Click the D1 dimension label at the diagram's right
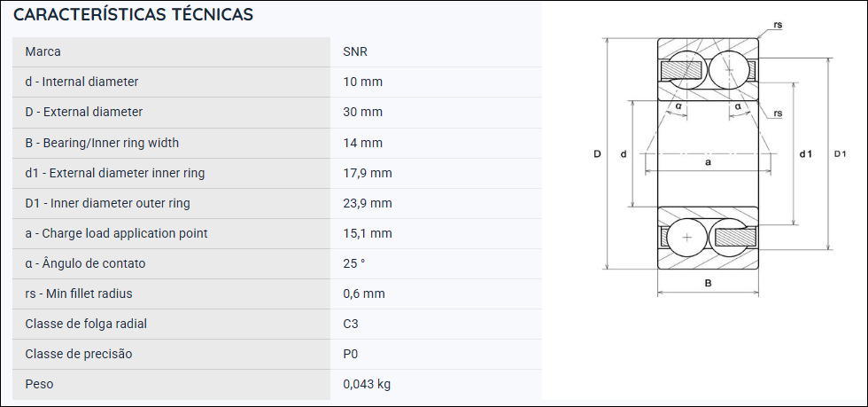Image resolution: width=868 pixels, height=407 pixels. click(x=840, y=154)
